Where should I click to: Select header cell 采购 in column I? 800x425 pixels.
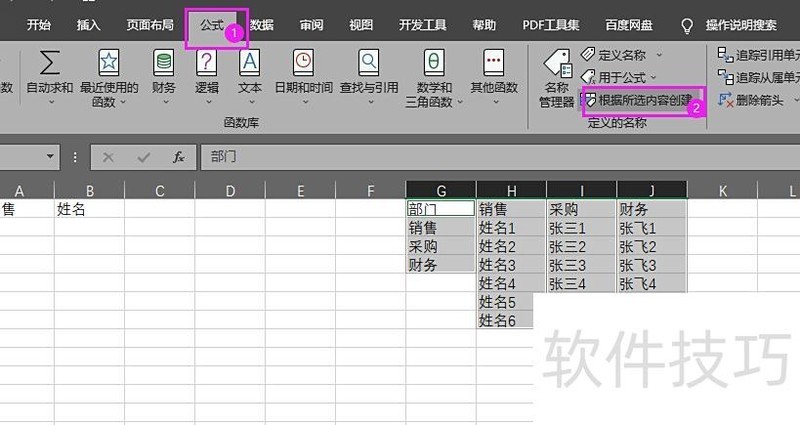pos(581,209)
